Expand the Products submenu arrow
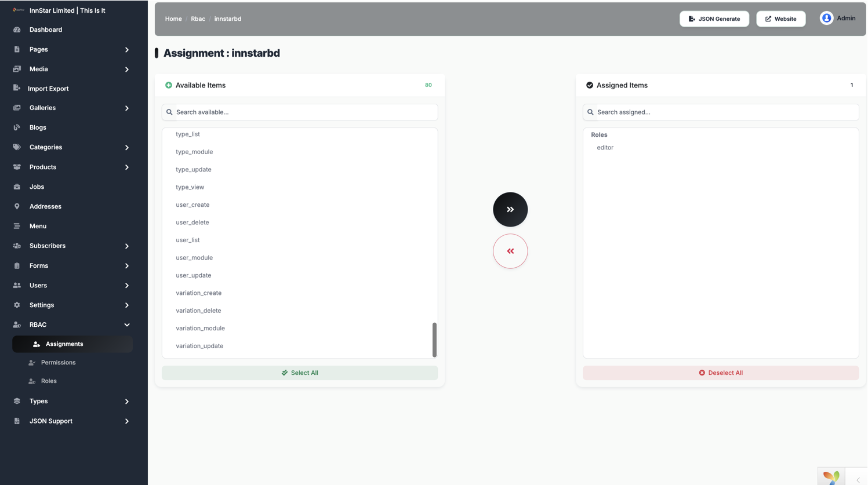Viewport: 868px width, 485px height. 127,167
